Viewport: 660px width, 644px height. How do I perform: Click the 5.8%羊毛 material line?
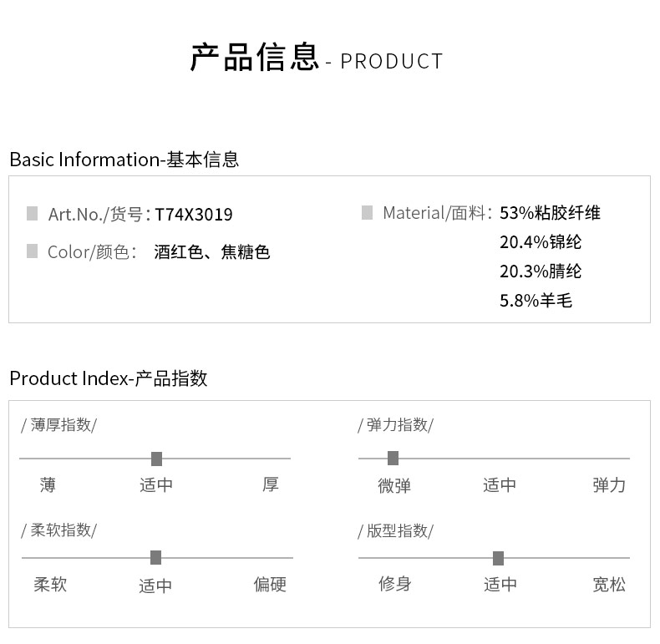(536, 301)
